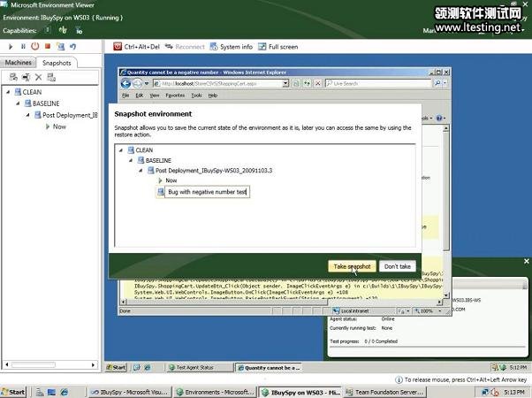Select the Now item in dialog tree
The width and height of the screenshot is (532, 398).
171,180
